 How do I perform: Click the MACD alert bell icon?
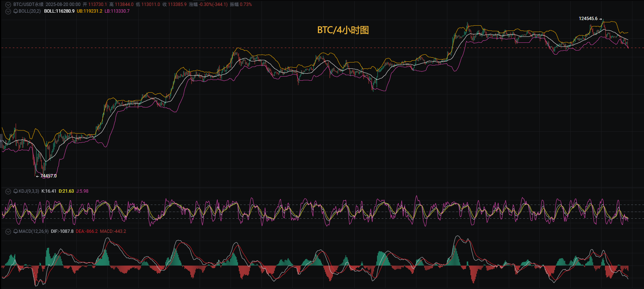(x=16, y=231)
